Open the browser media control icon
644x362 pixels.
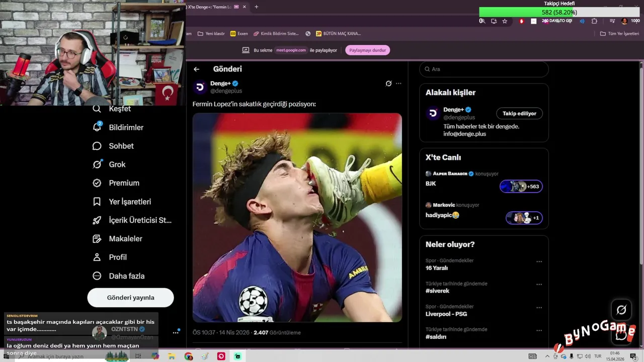click(x=612, y=21)
